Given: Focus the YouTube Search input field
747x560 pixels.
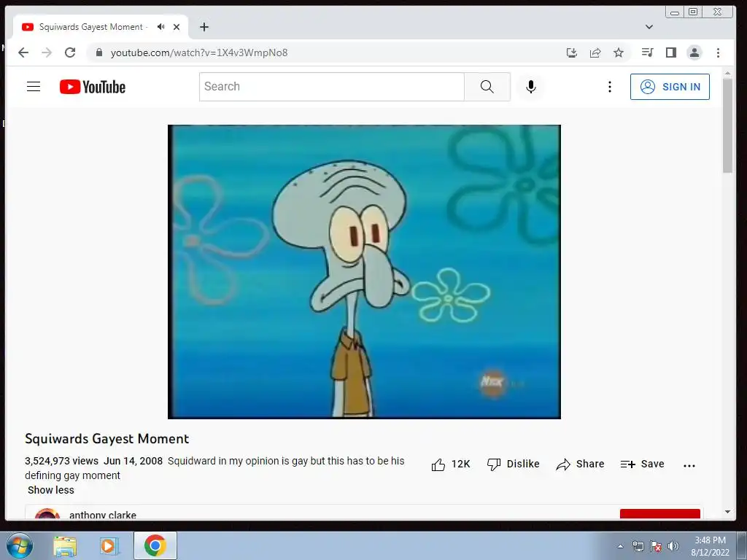Looking at the screenshot, I should (x=332, y=87).
